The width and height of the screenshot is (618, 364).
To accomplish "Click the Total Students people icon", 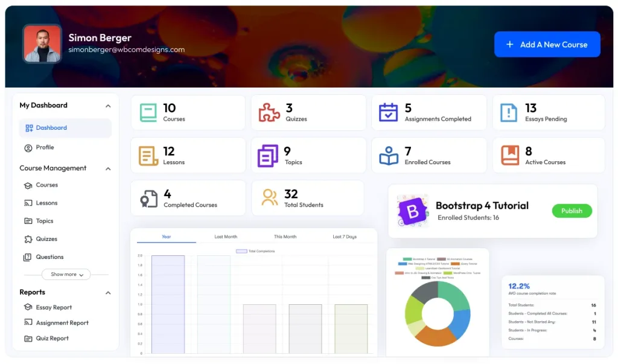I will pyautogui.click(x=270, y=197).
